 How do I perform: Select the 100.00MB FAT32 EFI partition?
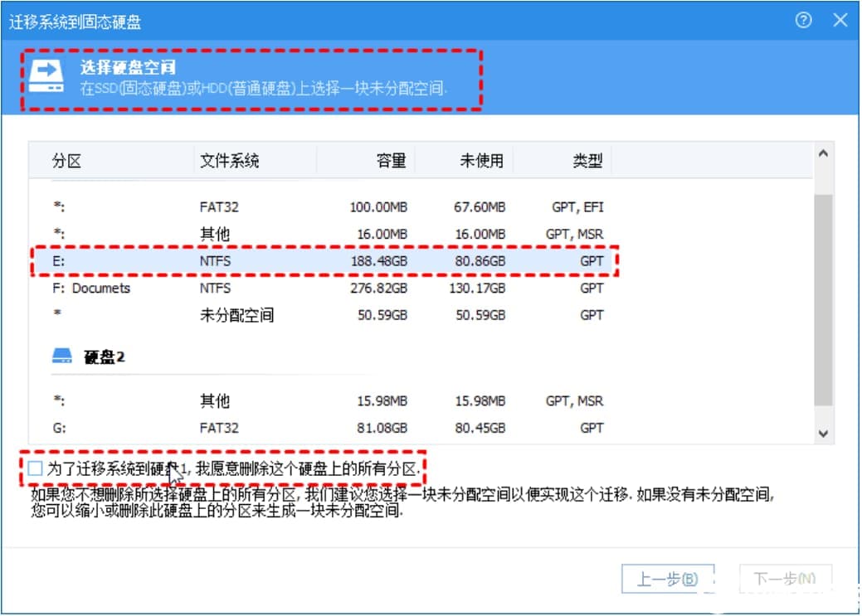tap(332, 206)
